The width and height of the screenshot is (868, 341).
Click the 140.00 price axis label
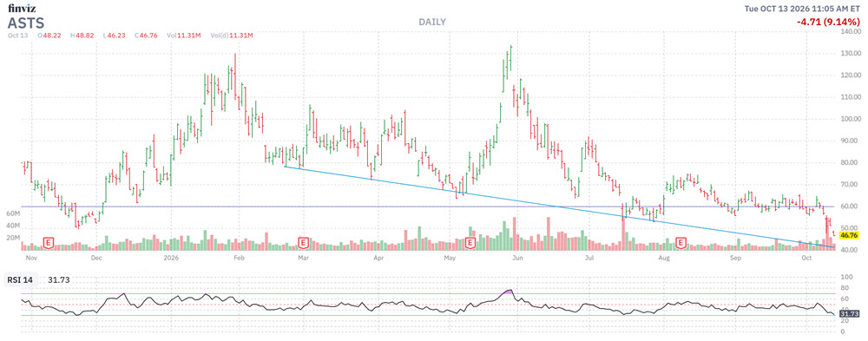coord(851,32)
